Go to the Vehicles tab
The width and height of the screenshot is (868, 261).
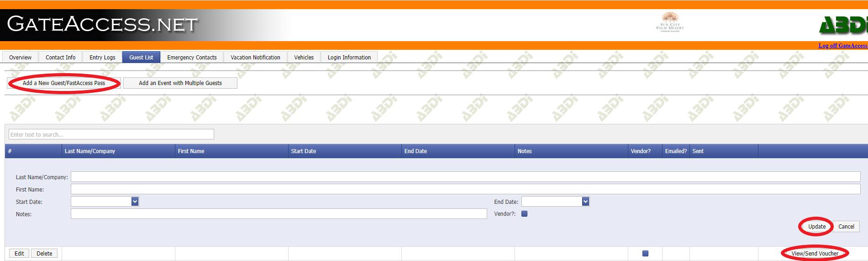click(x=304, y=57)
